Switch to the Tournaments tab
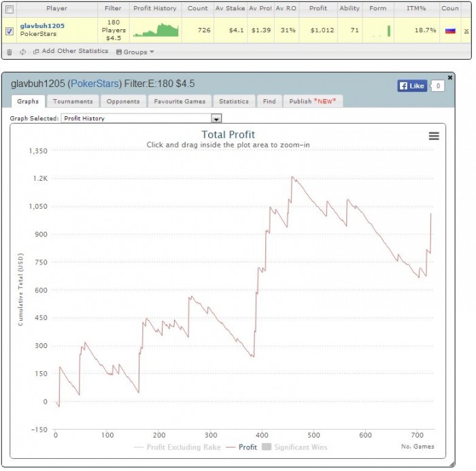The height and width of the screenshot is (471, 476). [x=73, y=101]
